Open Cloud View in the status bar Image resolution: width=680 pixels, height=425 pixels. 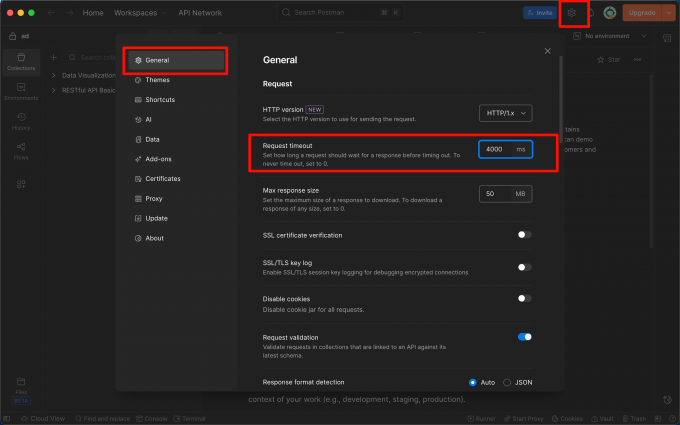42,418
